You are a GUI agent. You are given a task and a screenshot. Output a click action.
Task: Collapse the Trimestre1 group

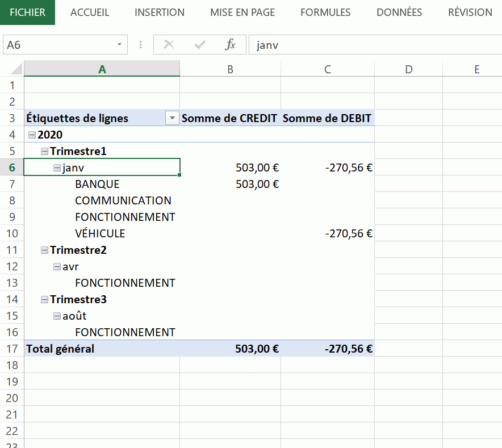coord(44,152)
